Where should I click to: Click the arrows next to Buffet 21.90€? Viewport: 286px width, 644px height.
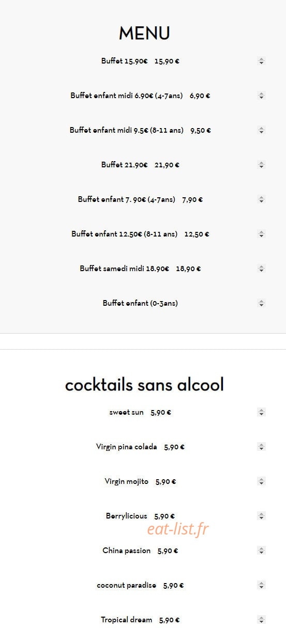pos(261,165)
